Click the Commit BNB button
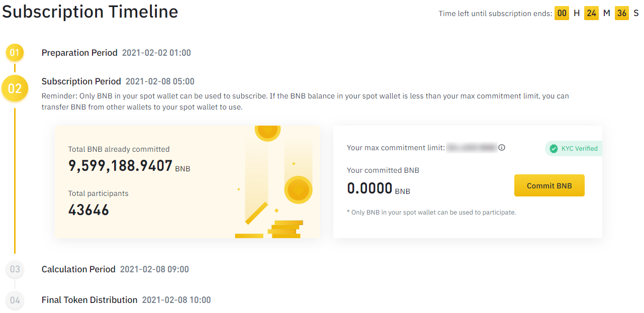644x313 pixels. 549,185
